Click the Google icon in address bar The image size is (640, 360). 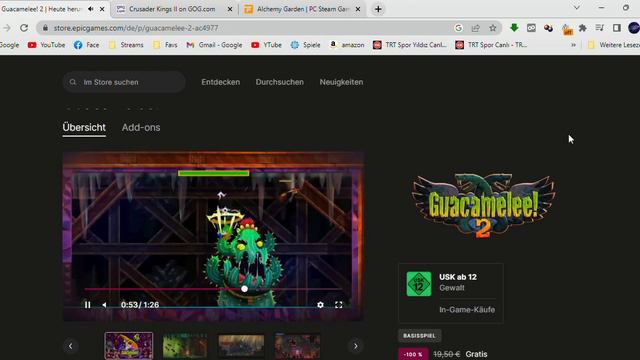click(x=458, y=28)
